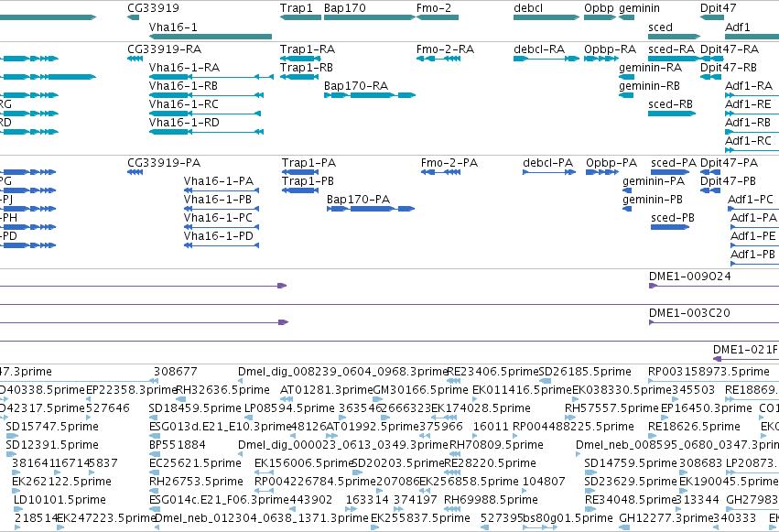Click EST SD18459.5prime
The width and height of the screenshot is (779, 532).
click(155, 418)
